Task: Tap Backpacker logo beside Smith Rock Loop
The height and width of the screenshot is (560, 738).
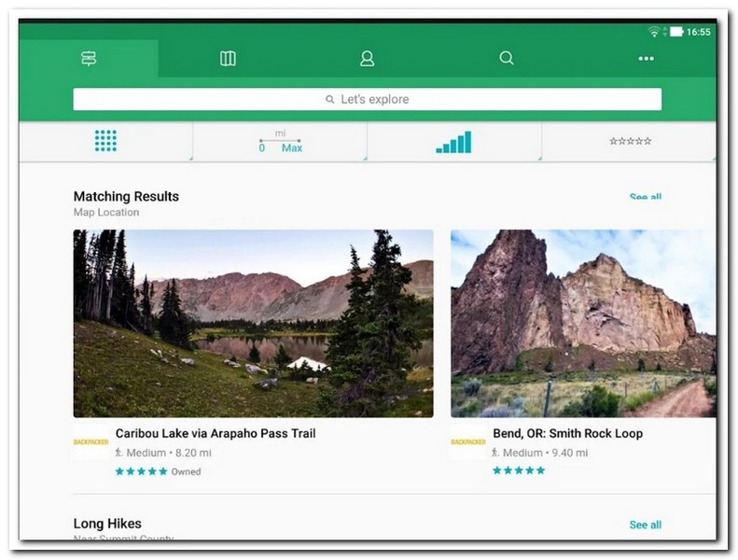Action: (468, 441)
